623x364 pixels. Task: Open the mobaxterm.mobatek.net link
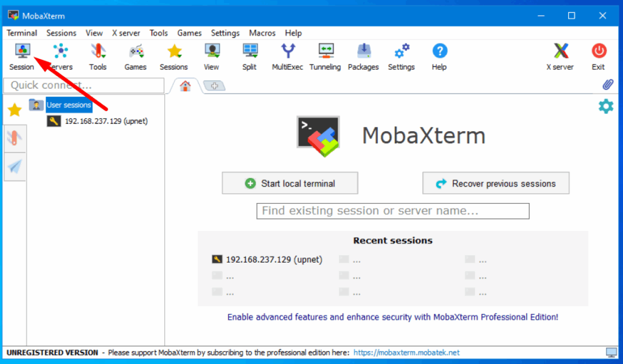coord(406,352)
